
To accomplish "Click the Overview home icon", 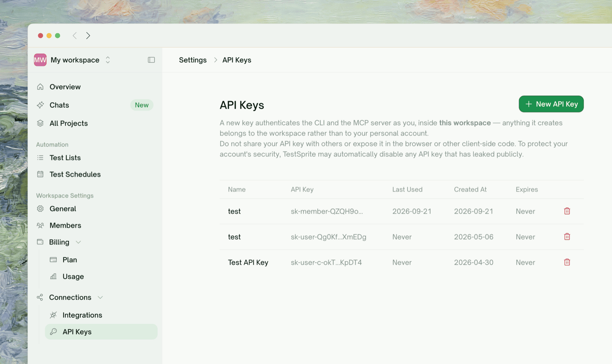I will click(40, 87).
